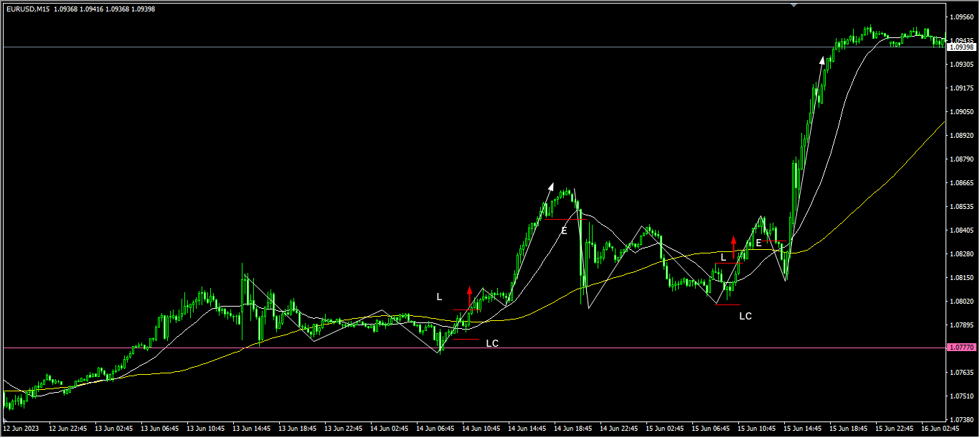Viewport: 980px width, 438px height.
Task: Select the 'L' label left of the 14 Jun red arrow
Action: 440,297
